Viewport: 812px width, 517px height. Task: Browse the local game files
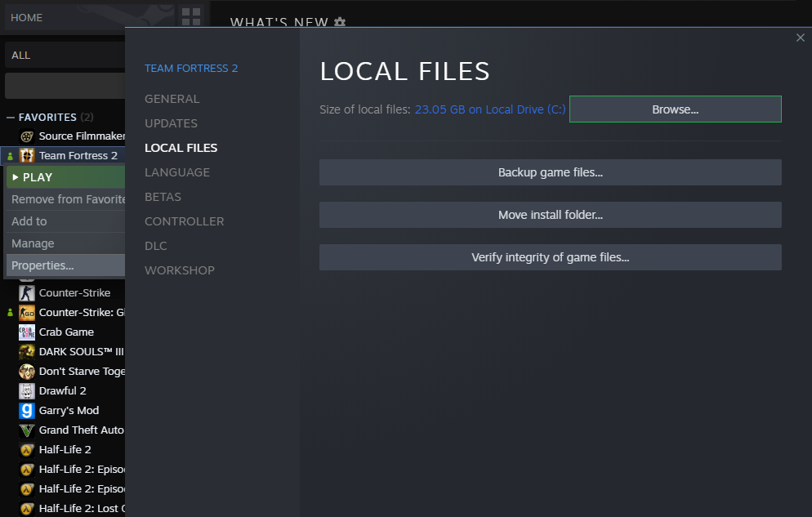(x=676, y=109)
